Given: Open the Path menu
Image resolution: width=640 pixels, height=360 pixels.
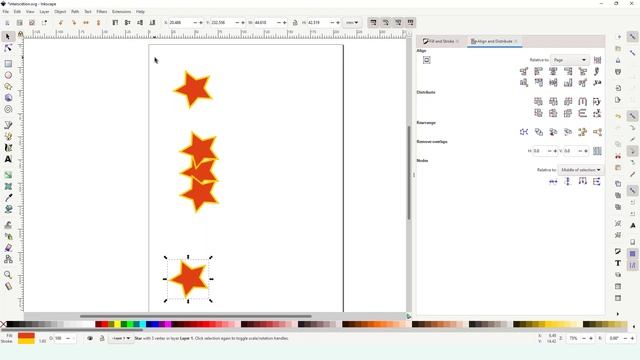Looking at the screenshot, I should [75, 12].
